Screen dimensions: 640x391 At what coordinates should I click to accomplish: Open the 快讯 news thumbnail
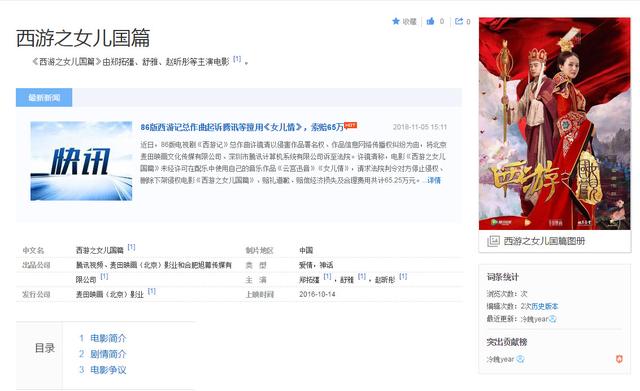click(81, 161)
